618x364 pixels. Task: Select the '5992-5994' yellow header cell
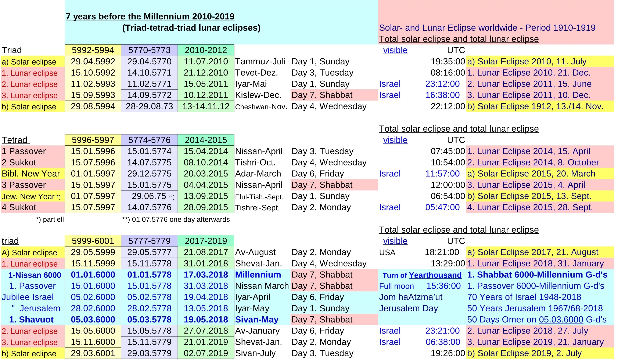click(93, 51)
